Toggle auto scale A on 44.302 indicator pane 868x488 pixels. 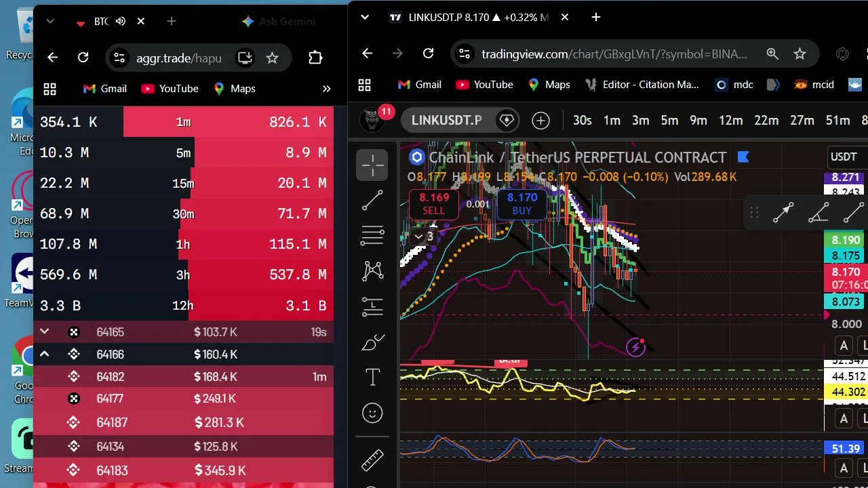(x=844, y=419)
